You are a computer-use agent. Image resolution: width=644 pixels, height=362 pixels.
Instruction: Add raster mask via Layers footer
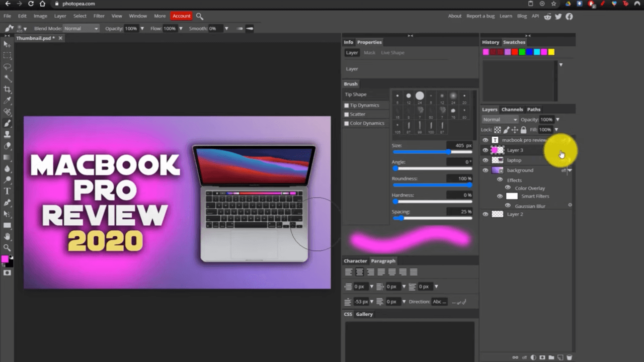tap(542, 357)
